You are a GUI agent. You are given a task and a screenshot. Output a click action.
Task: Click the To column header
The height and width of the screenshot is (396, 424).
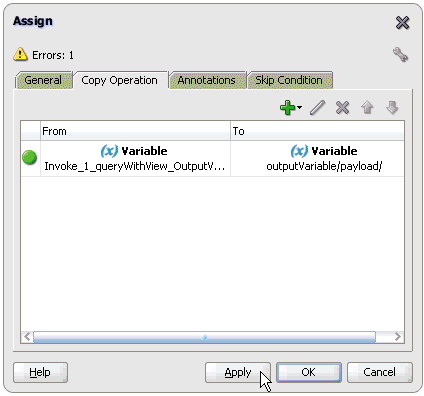317,131
